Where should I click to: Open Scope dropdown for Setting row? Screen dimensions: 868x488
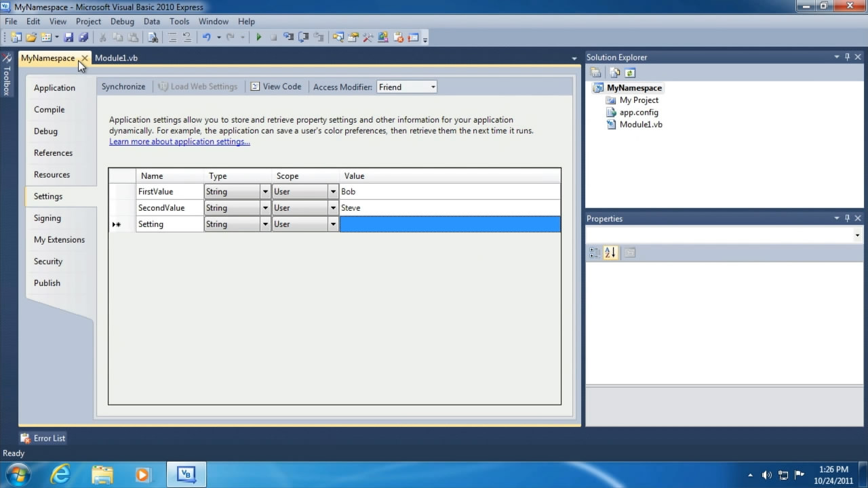click(x=333, y=224)
